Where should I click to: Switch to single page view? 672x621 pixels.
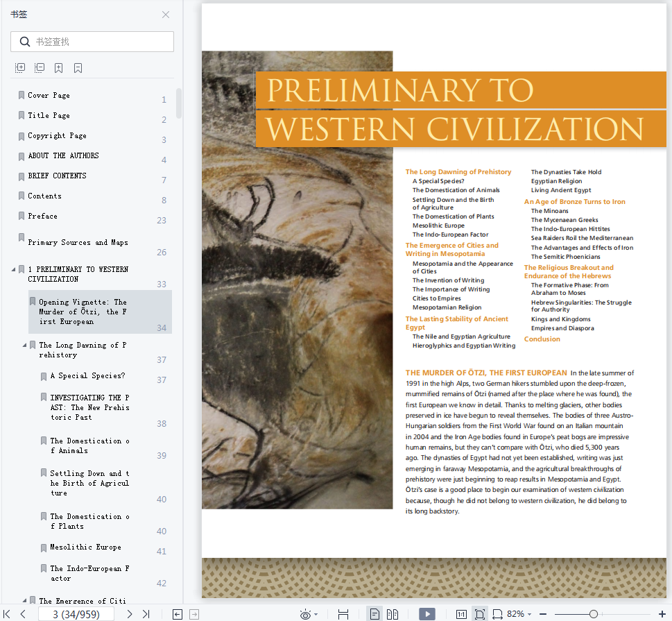[x=374, y=614]
